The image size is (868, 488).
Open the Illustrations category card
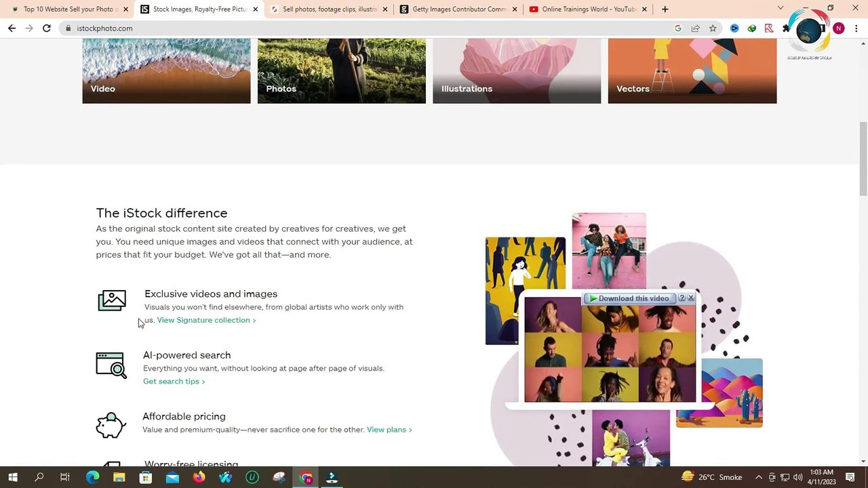[x=517, y=70]
